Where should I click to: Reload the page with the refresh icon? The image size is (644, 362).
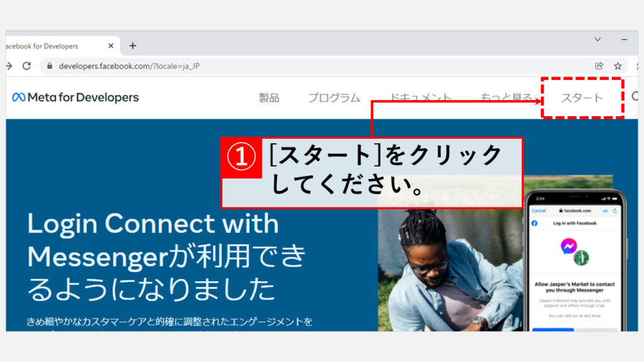(x=26, y=65)
